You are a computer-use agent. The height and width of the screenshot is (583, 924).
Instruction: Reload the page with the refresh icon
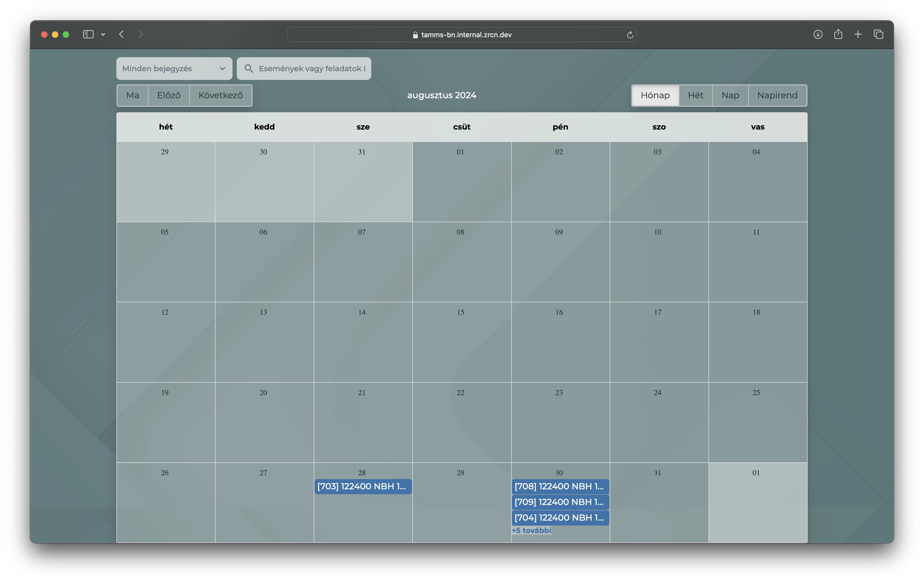[630, 35]
